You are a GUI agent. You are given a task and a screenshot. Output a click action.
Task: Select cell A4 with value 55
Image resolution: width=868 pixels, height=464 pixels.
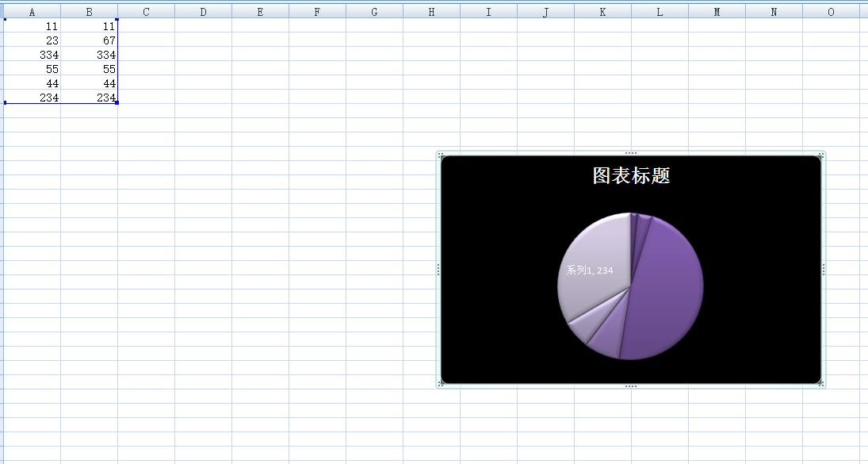[x=33, y=69]
